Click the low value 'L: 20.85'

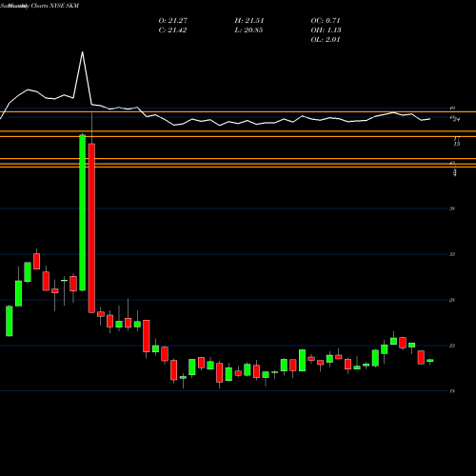pos(248,30)
